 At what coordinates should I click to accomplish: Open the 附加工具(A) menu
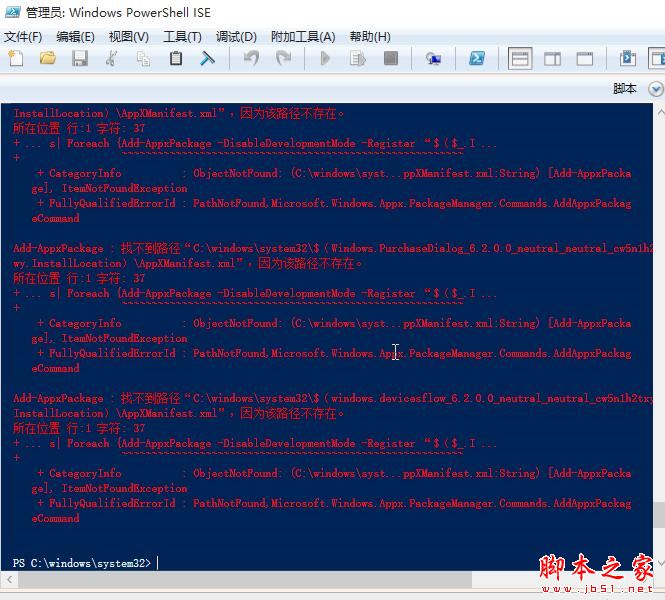pos(303,37)
